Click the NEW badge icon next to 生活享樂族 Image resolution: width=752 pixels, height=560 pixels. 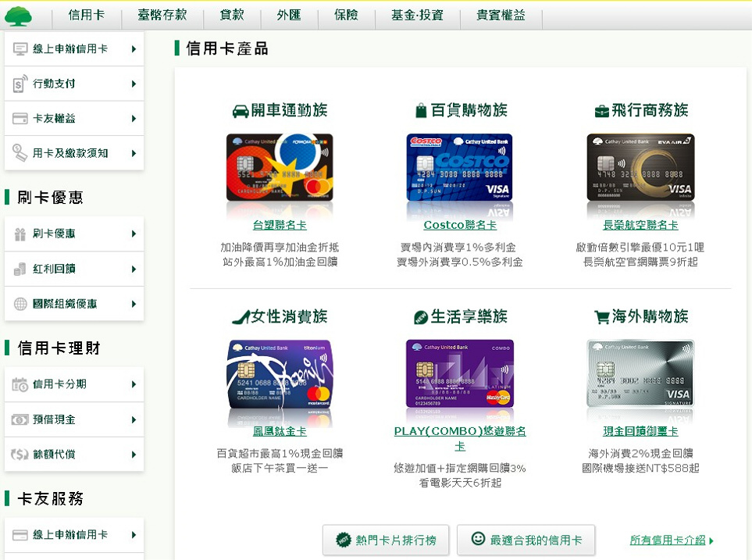coord(421,318)
